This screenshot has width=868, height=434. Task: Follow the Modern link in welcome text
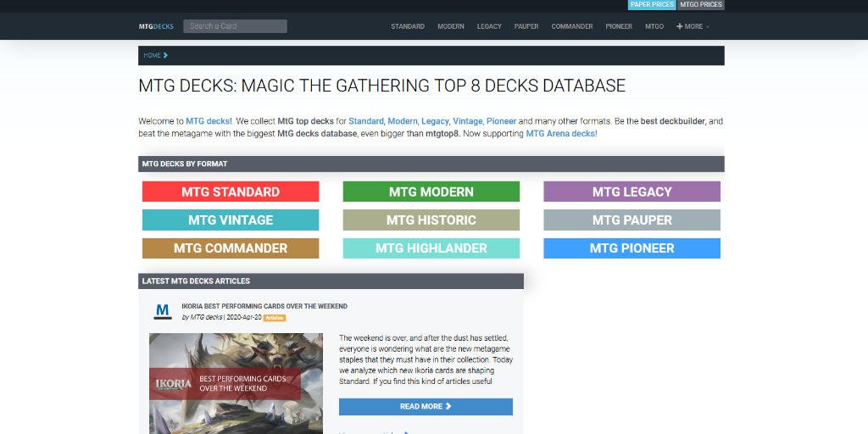click(403, 120)
